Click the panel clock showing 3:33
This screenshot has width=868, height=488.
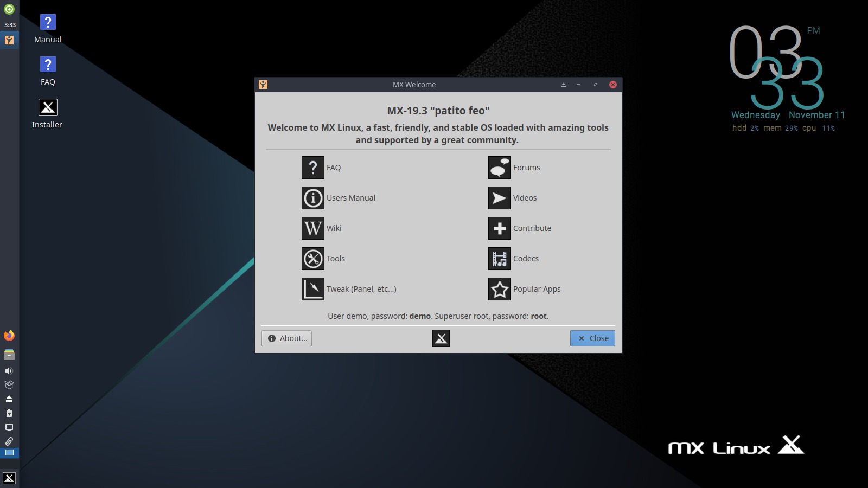(10, 25)
